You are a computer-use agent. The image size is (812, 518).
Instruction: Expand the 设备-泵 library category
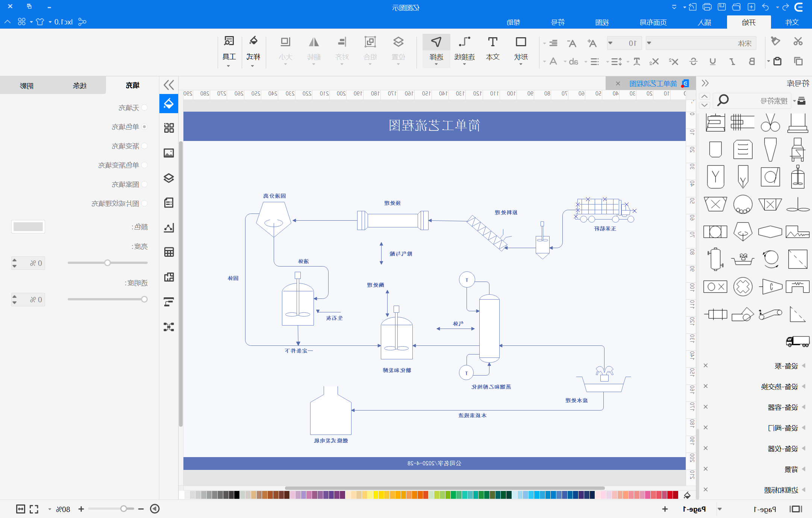click(x=804, y=366)
